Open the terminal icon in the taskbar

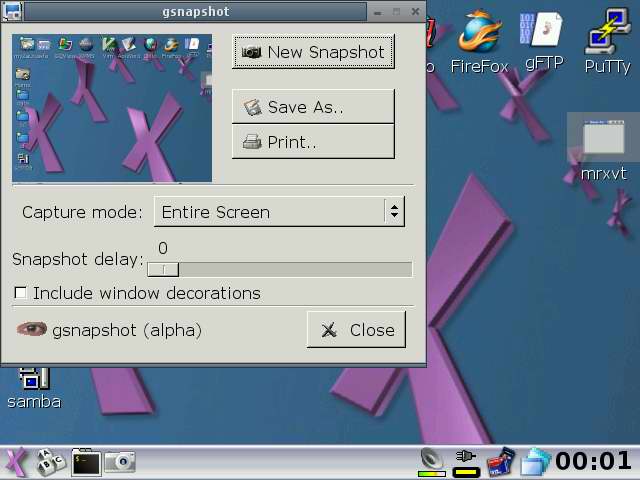(x=86, y=462)
